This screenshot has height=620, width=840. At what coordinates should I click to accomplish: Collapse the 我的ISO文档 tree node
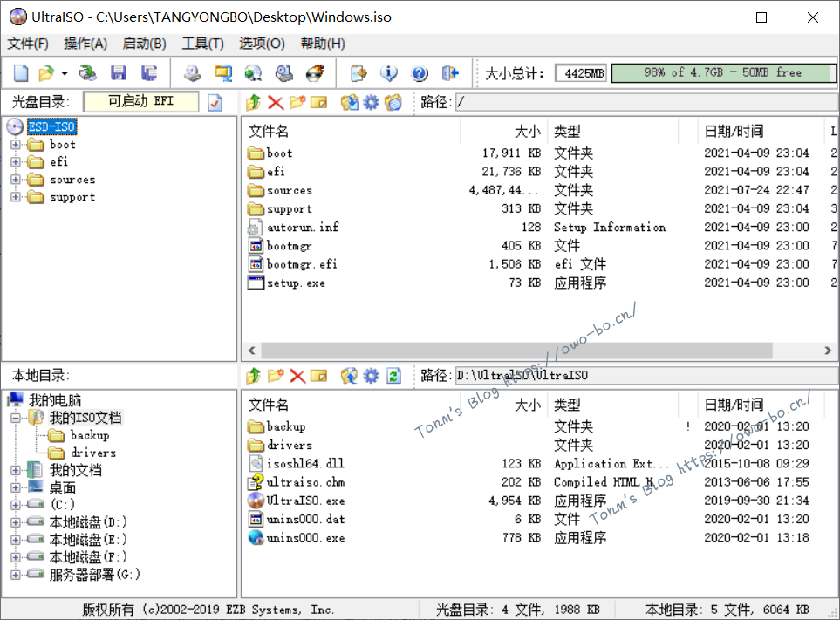15,418
